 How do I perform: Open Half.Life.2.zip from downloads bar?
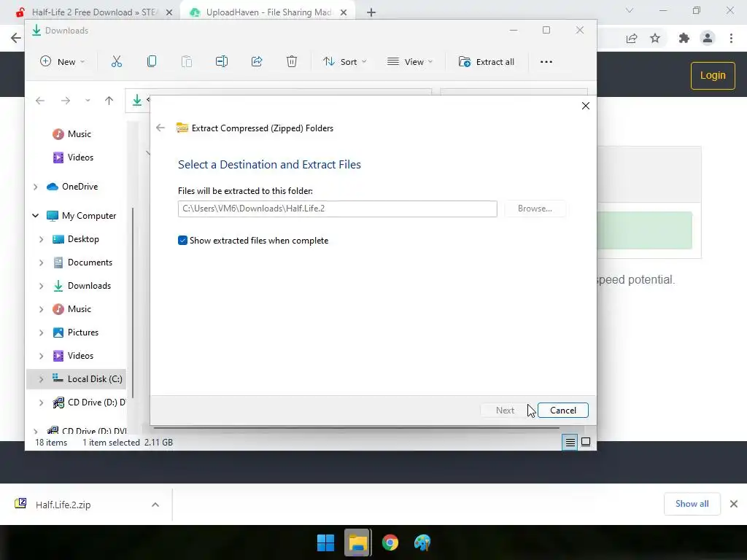[x=62, y=505]
